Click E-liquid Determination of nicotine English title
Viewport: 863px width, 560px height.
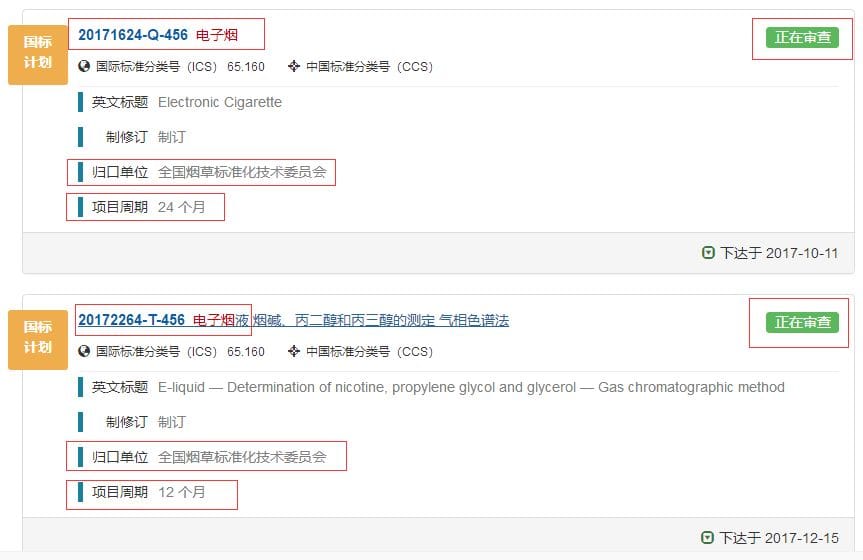click(471, 387)
